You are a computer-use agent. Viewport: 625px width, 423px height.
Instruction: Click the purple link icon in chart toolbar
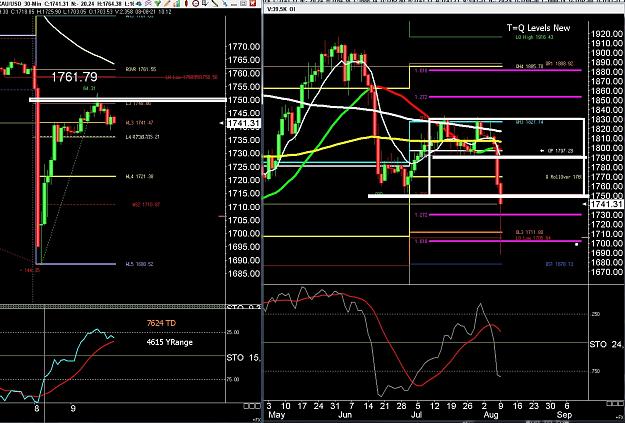point(149,3)
